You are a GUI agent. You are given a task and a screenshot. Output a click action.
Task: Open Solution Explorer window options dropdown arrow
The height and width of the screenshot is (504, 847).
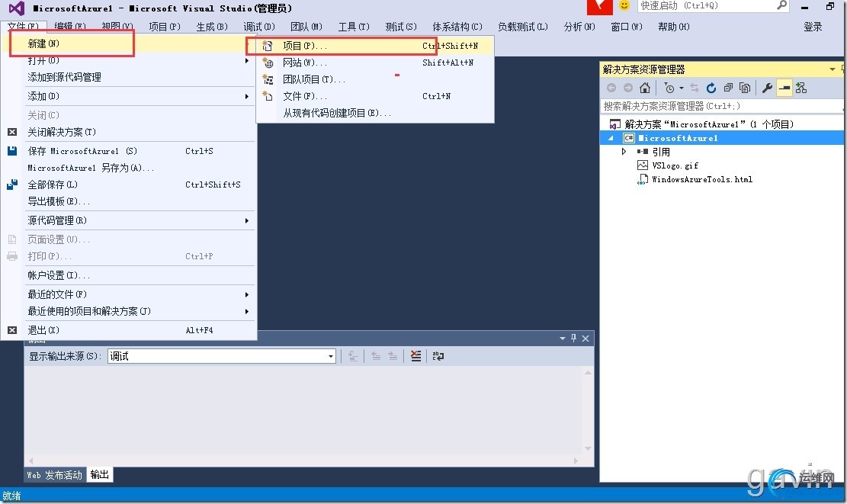point(832,69)
